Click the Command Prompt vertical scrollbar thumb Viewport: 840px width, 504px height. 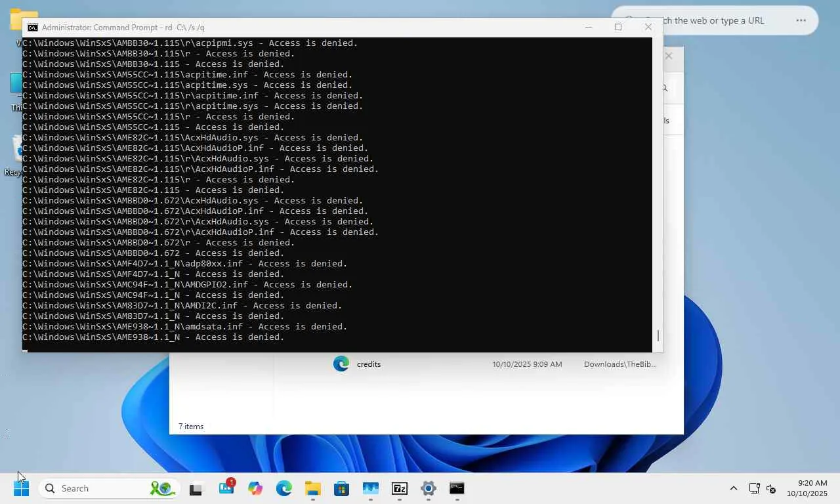coord(658,335)
